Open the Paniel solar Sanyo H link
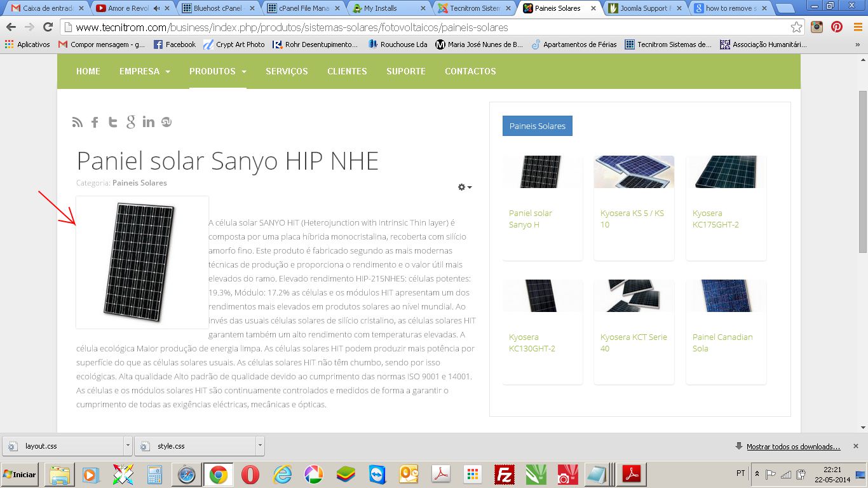This screenshot has height=488, width=868. coord(531,219)
